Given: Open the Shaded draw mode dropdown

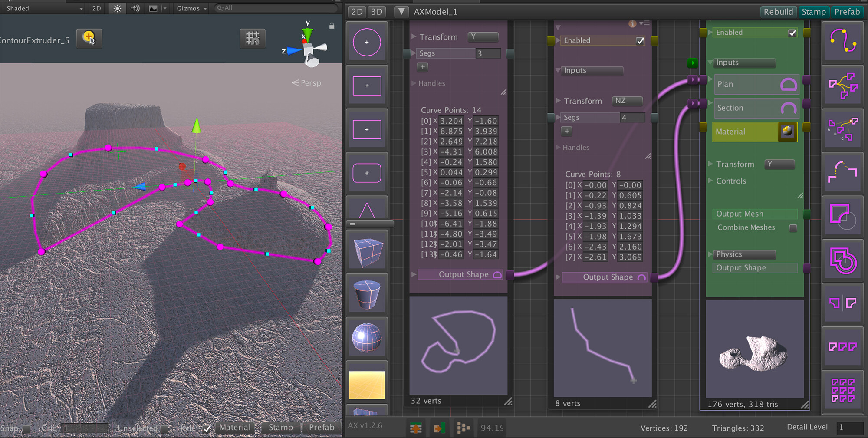Looking at the screenshot, I should [42, 8].
